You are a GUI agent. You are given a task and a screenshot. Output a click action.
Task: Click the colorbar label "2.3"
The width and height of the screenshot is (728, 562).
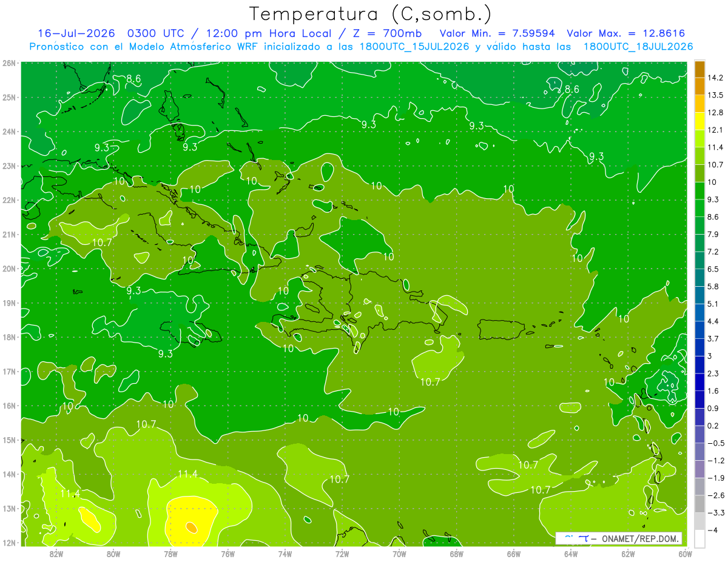point(713,373)
